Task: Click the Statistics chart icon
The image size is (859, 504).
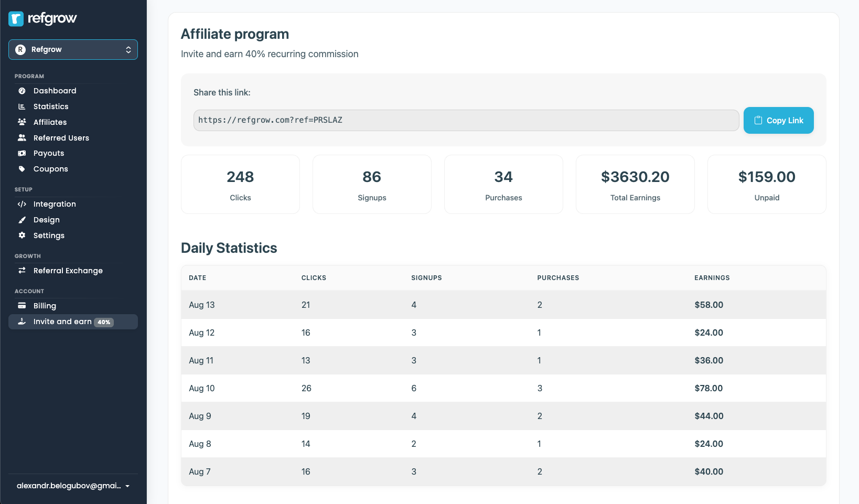Action: (22, 106)
